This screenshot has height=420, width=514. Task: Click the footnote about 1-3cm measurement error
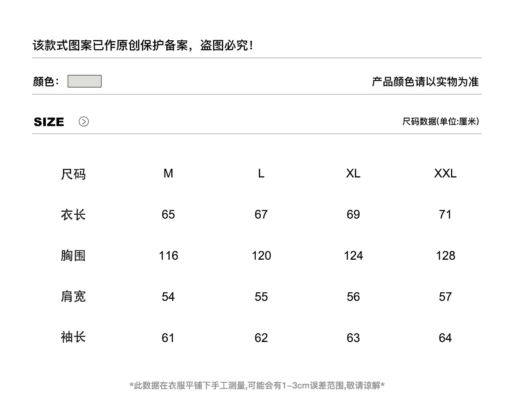(x=257, y=385)
